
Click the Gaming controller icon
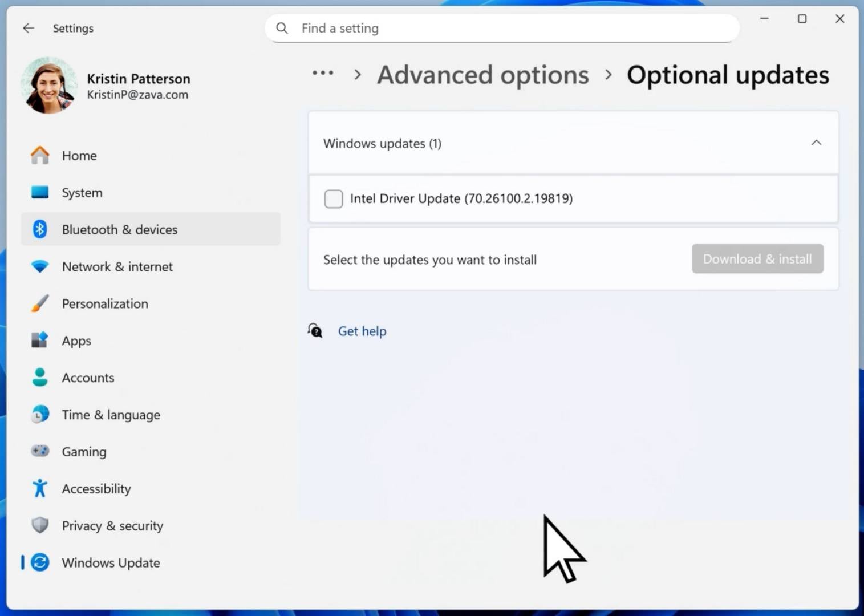click(x=40, y=451)
